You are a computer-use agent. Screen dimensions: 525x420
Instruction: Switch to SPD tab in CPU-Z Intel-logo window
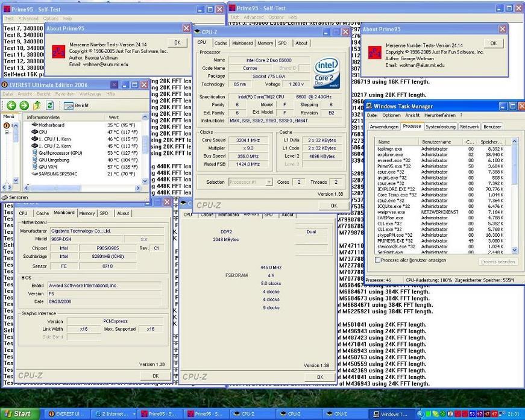282,43
